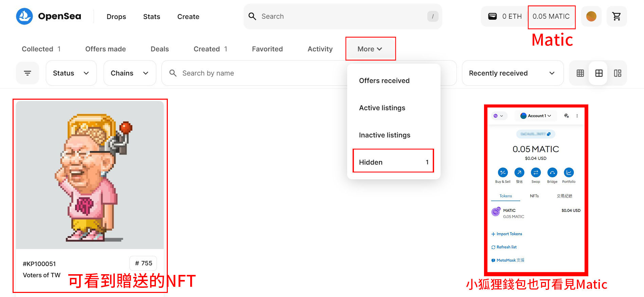Image resolution: width=644 pixels, height=297 pixels.
Task: Click the magnifier in the top search bar
Action: (252, 16)
